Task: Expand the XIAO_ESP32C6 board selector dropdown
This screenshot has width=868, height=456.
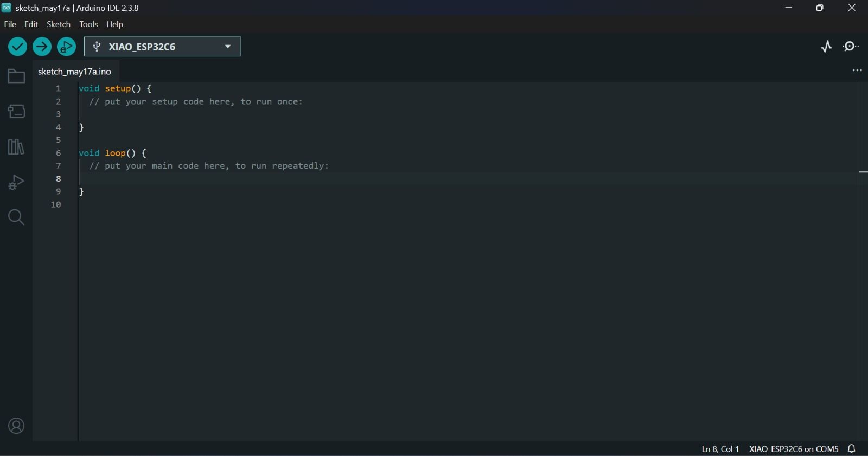Action: [163, 47]
